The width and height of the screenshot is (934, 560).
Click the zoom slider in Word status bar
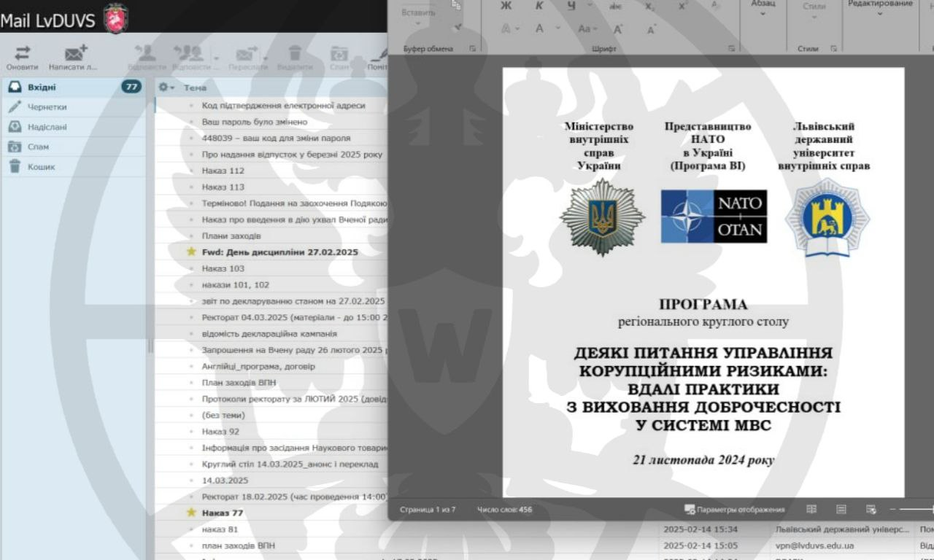click(x=916, y=510)
